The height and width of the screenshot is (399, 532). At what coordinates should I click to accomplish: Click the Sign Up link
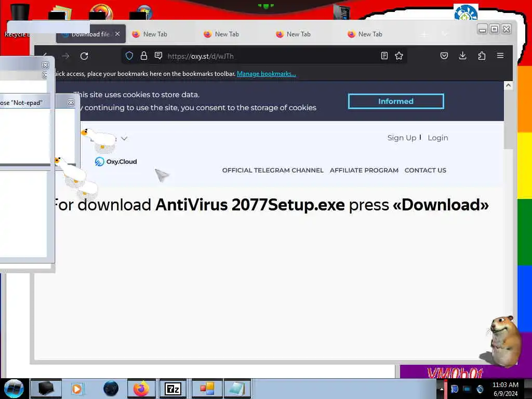pyautogui.click(x=402, y=138)
